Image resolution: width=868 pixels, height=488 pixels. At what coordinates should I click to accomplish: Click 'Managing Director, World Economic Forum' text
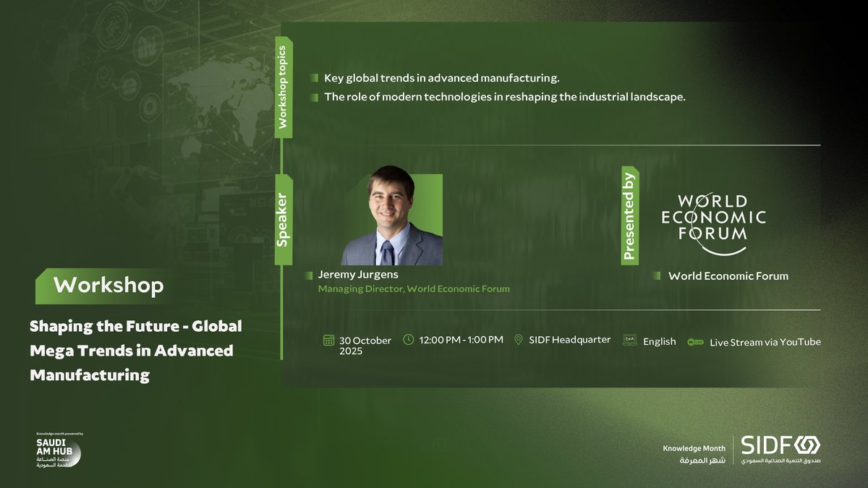coord(414,288)
